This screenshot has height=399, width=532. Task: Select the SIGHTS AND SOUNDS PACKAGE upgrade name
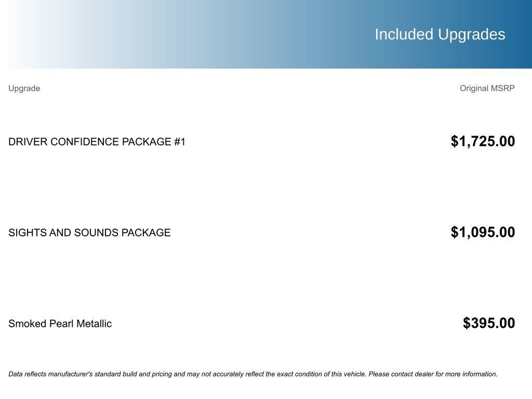point(89,233)
